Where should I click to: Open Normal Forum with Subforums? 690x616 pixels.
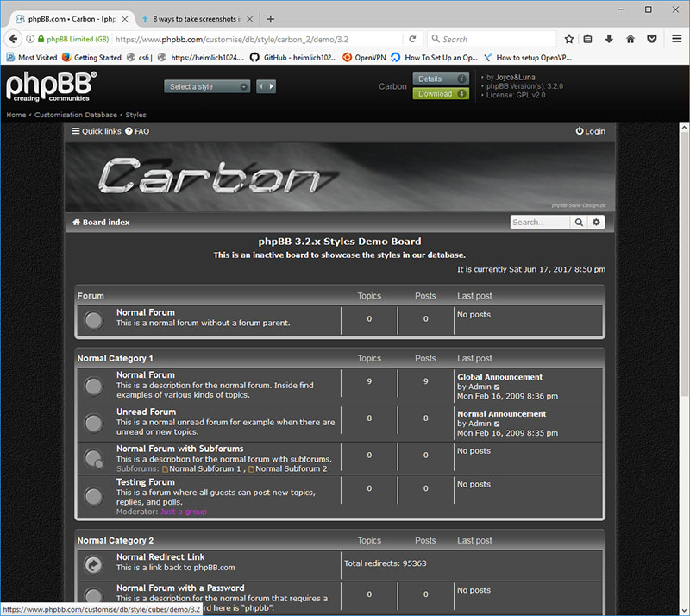pos(179,449)
